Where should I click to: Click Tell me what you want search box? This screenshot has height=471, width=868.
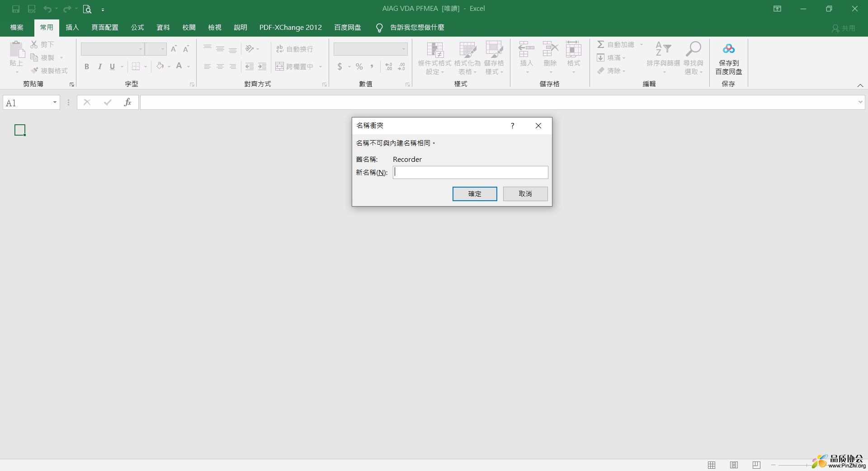(x=410, y=28)
